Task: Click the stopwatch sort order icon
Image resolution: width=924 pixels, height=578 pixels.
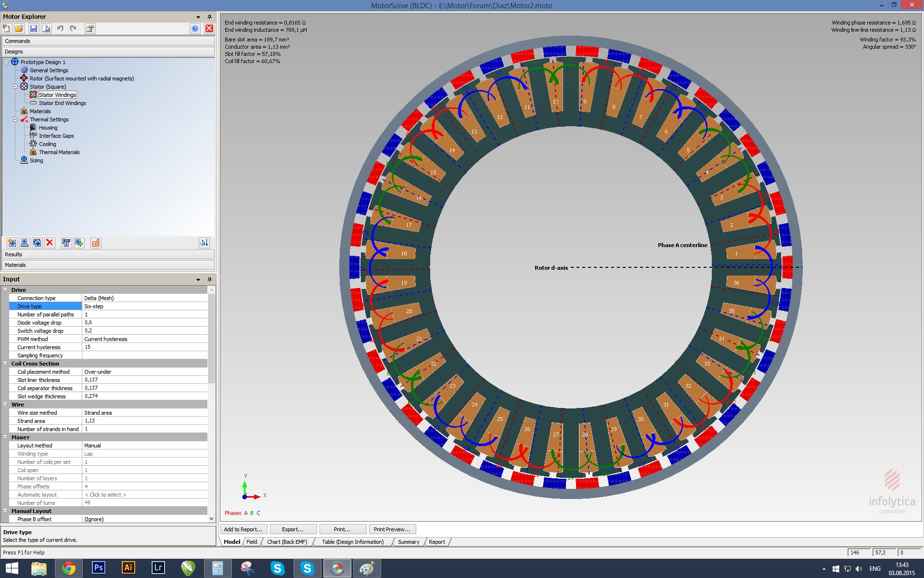Action: 204,243
